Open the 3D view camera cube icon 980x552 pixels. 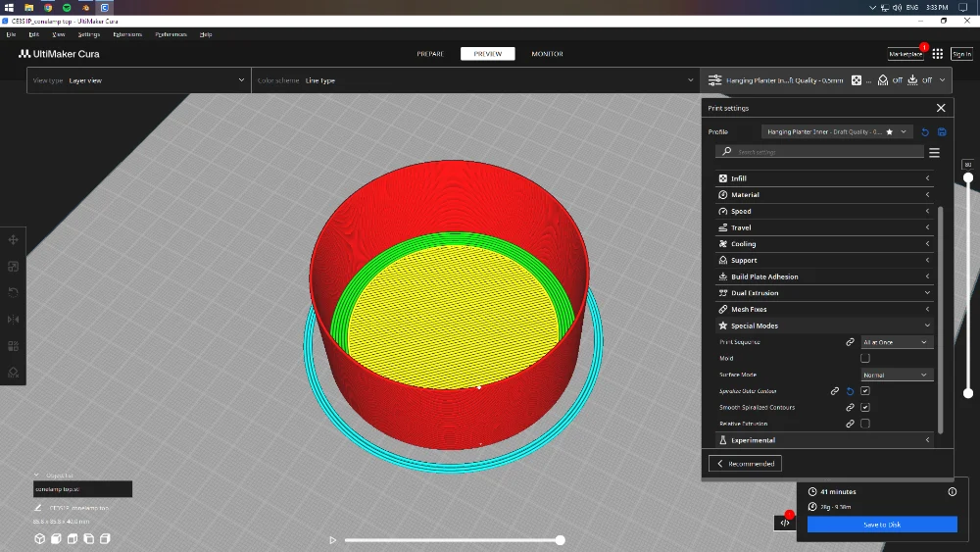pos(39,539)
